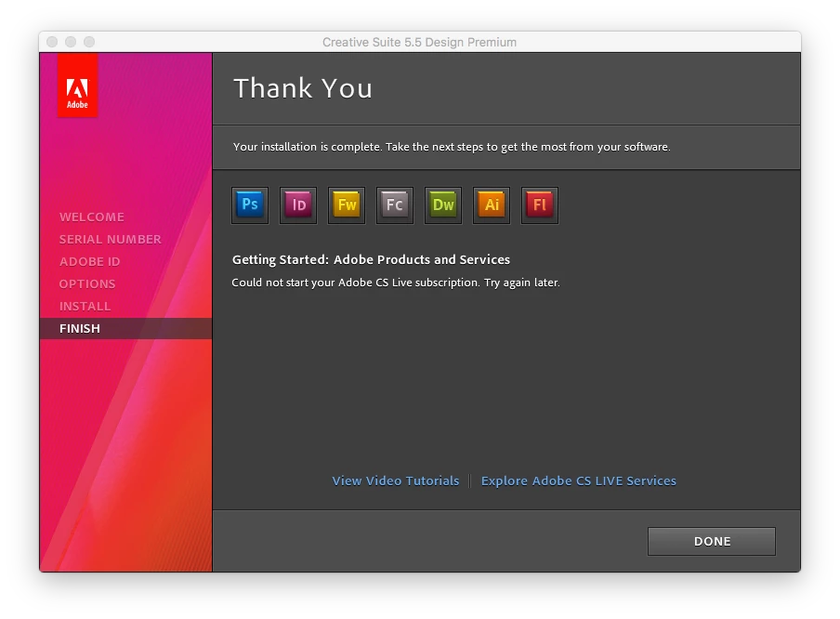This screenshot has height=619, width=840.
Task: Minimize the installer window
Action: [x=71, y=42]
